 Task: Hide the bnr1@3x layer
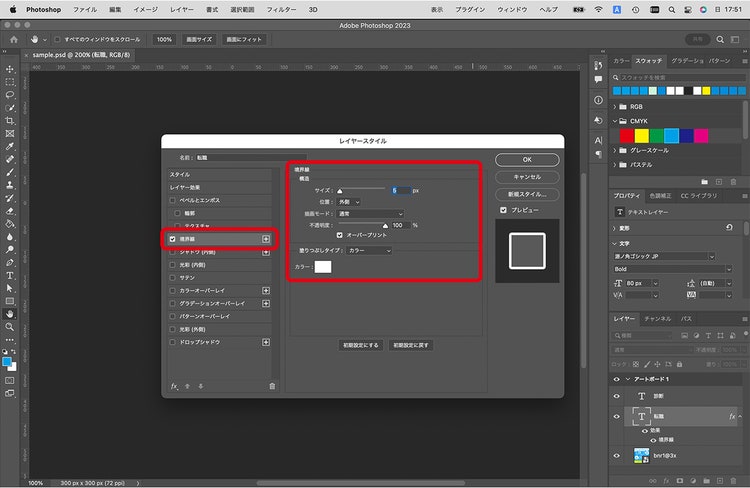pyautogui.click(x=617, y=456)
